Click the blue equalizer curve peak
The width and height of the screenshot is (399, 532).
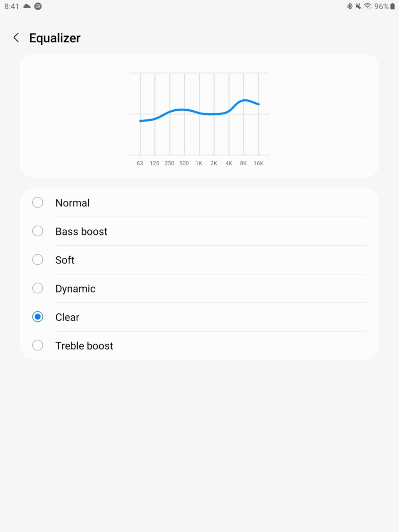click(245, 100)
